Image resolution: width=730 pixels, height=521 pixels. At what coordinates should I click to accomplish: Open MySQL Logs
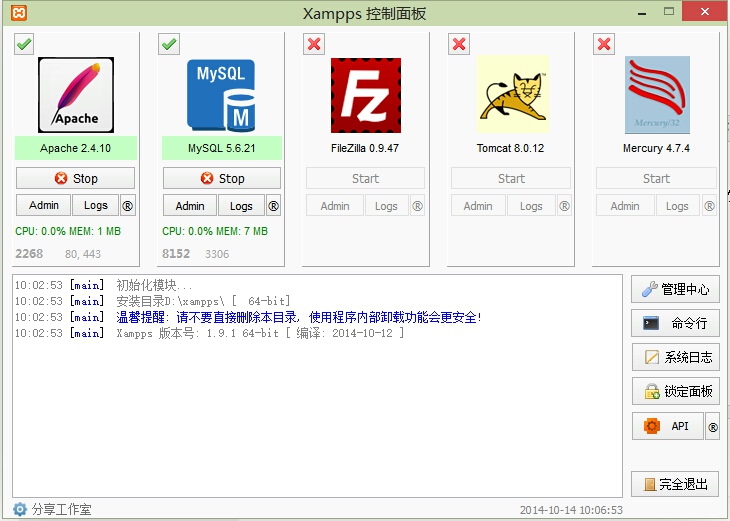coord(241,205)
